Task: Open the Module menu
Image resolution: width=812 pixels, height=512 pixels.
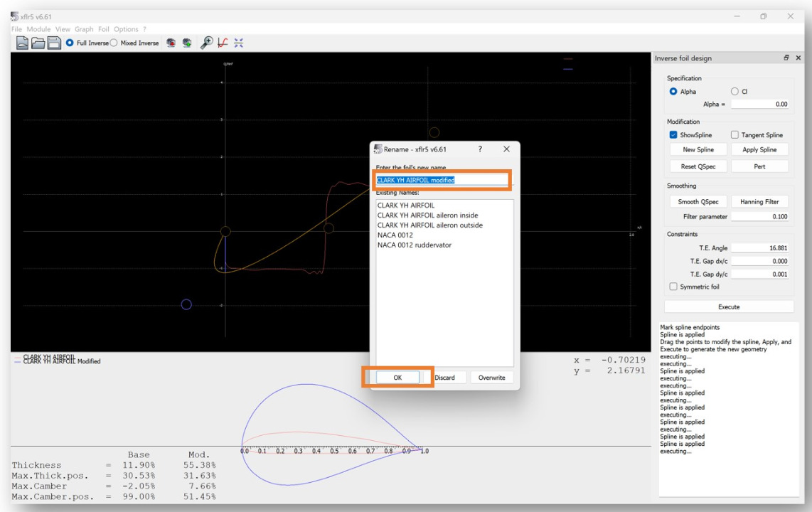Action: 39,29
